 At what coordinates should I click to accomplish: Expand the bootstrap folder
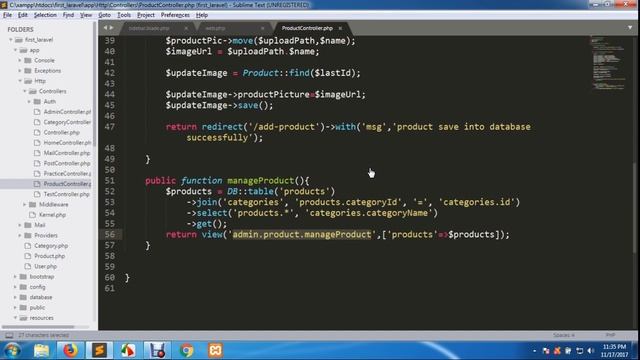[x=16, y=277]
